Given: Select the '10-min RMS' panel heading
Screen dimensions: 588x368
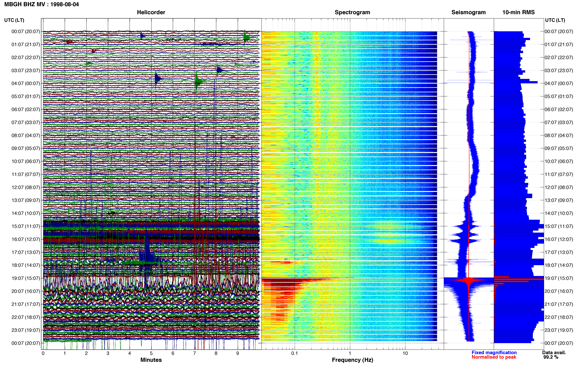Looking at the screenshot, I should coord(518,12).
